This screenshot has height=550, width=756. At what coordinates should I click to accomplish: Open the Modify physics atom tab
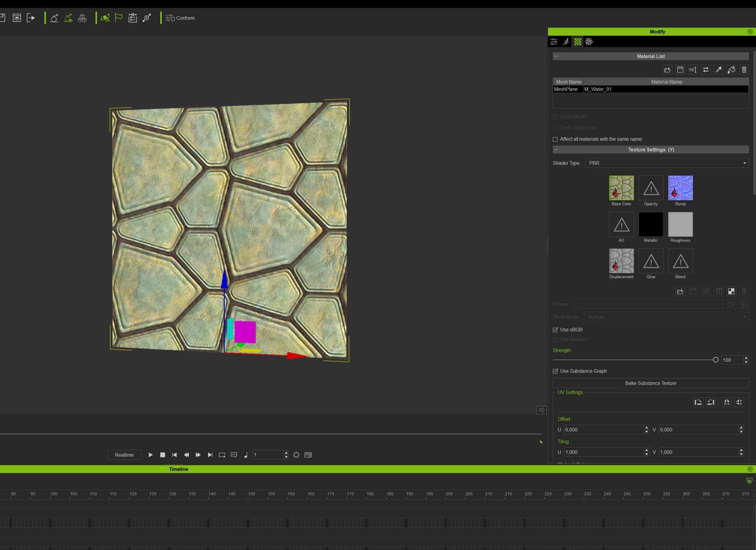tap(589, 42)
